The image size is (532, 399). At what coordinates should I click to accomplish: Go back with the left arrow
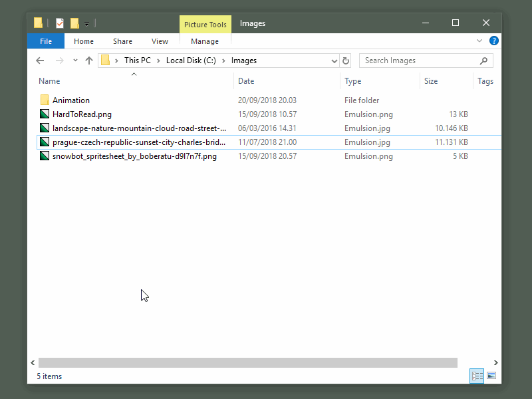tap(40, 61)
